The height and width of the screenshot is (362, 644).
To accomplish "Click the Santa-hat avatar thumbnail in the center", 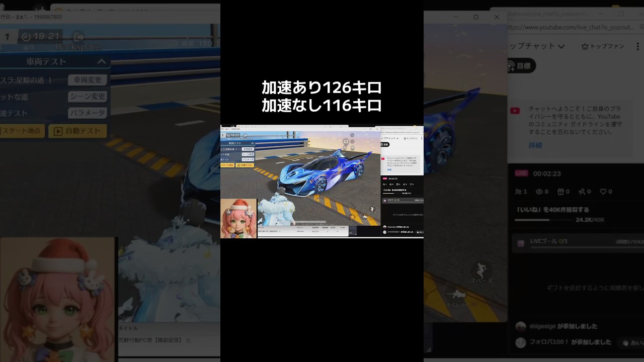I will [238, 218].
